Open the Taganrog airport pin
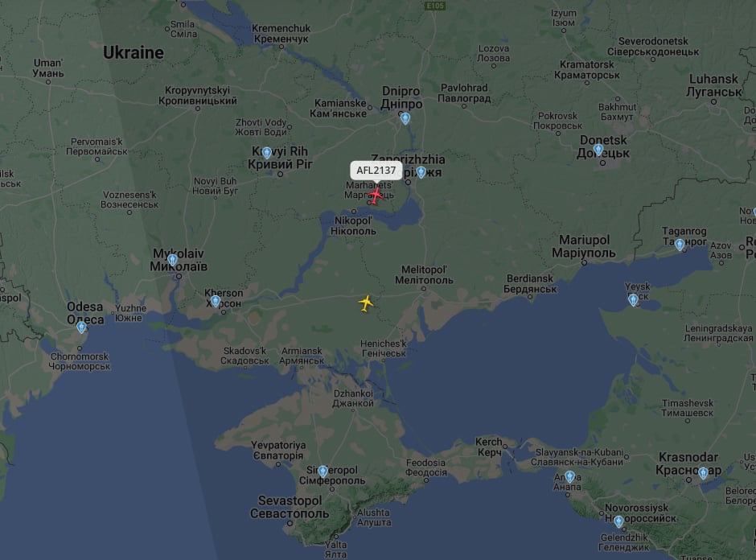This screenshot has width=756, height=560. (680, 245)
